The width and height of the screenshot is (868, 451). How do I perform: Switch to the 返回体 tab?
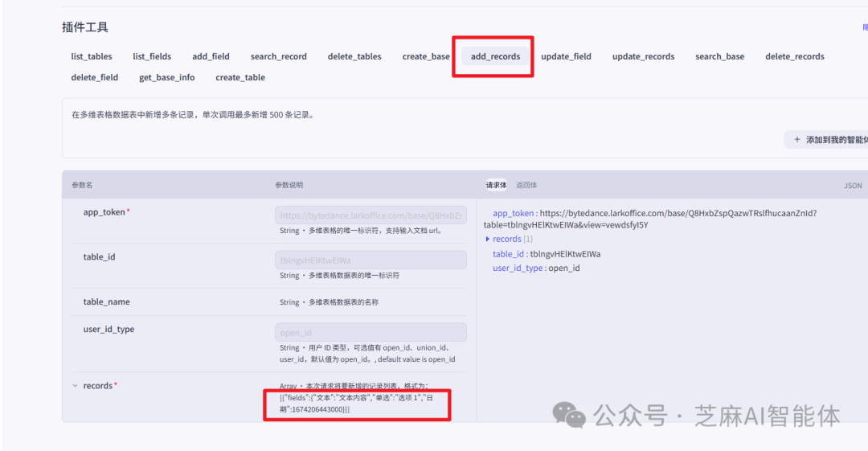coord(526,185)
